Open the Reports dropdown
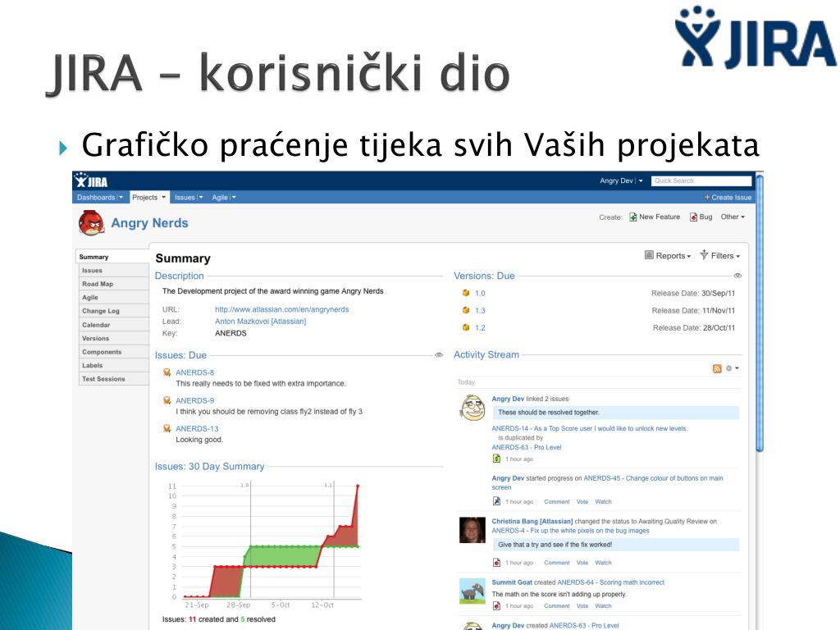The image size is (840, 630). click(x=668, y=256)
